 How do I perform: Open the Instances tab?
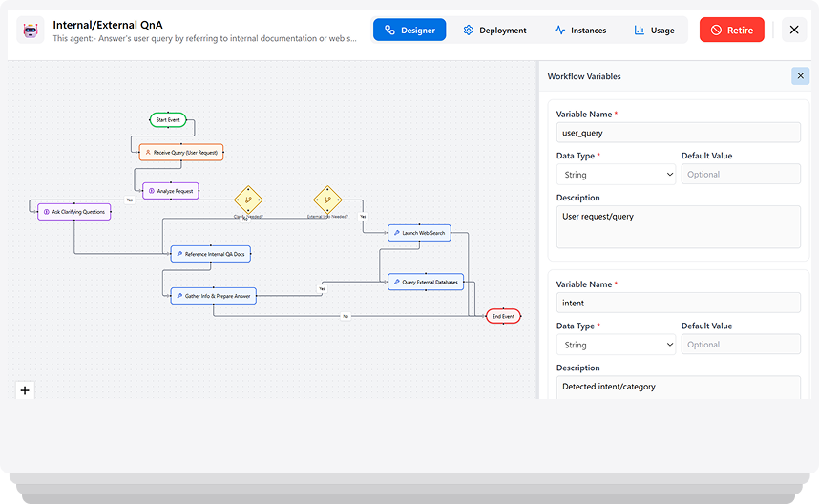[579, 31]
